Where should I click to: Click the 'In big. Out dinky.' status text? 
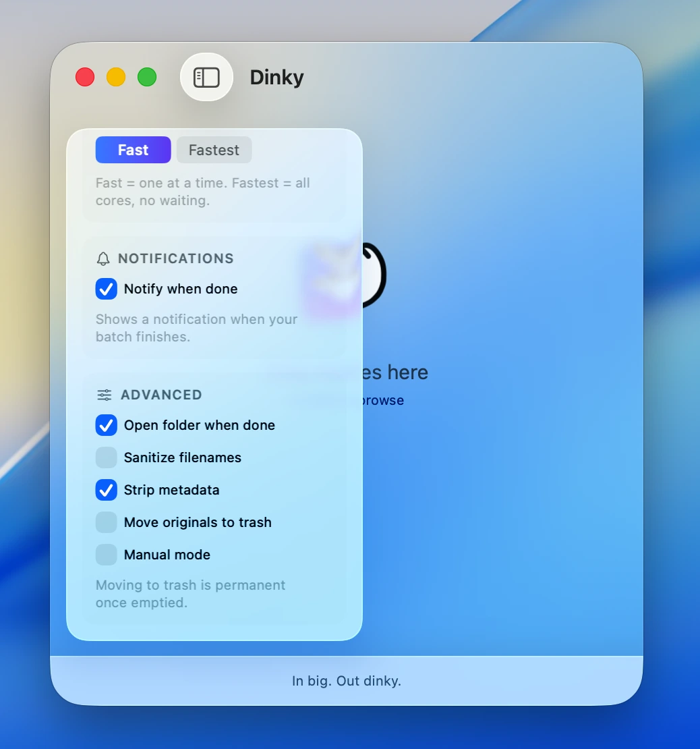click(x=346, y=681)
